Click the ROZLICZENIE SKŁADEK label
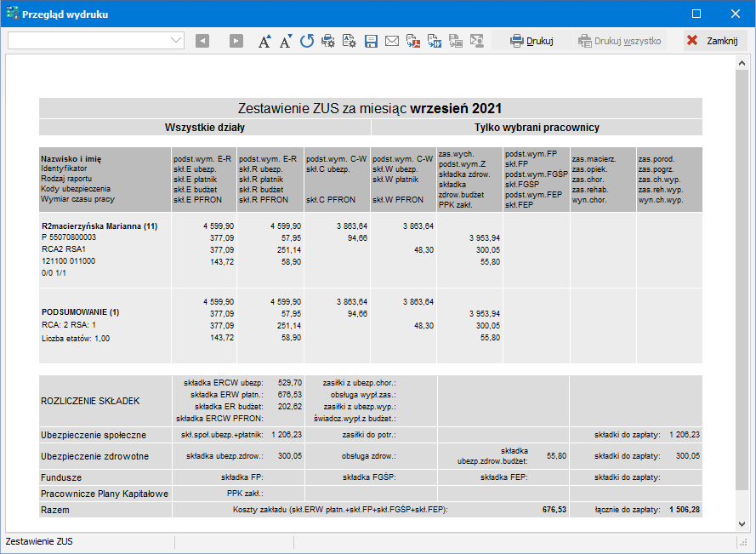Viewport: 756px width, 554px height. (90, 401)
